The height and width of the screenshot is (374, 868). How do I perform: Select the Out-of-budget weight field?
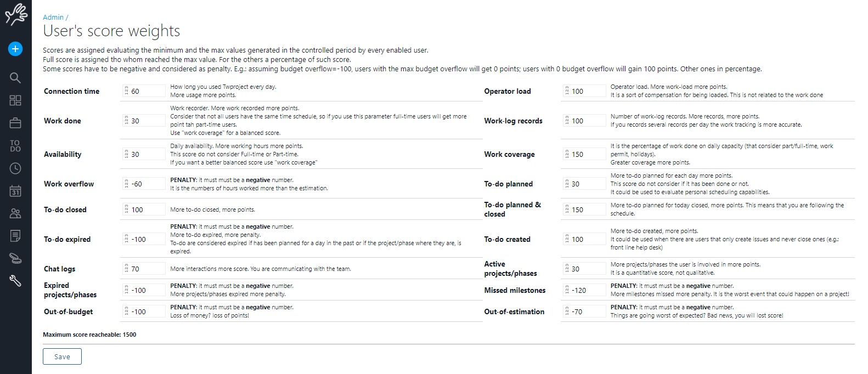(x=146, y=312)
